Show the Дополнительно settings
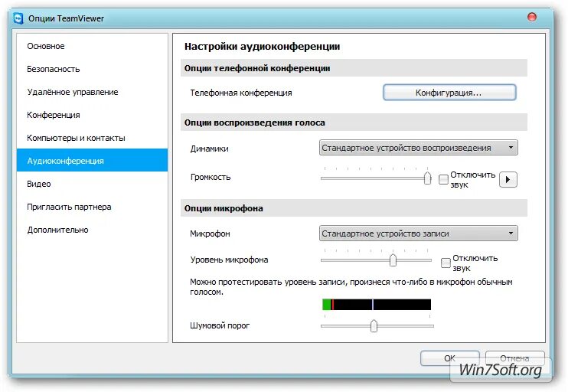Image resolution: width=568 pixels, height=392 pixels. click(x=92, y=230)
